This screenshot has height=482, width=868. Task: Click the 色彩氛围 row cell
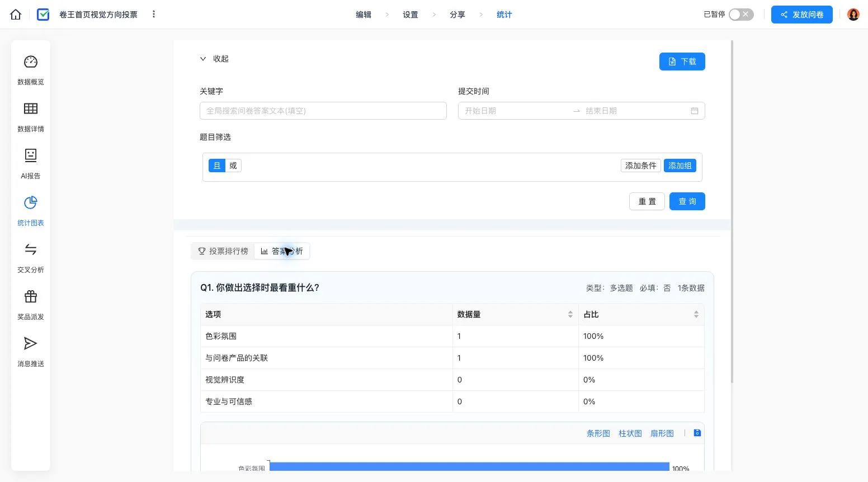tap(327, 336)
